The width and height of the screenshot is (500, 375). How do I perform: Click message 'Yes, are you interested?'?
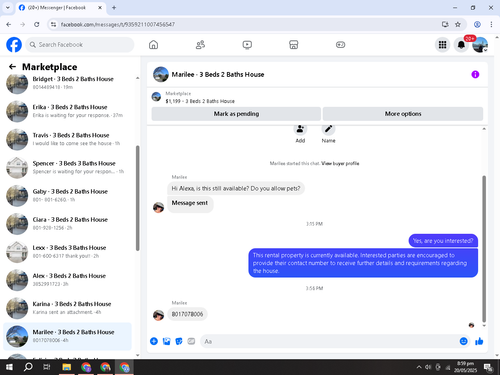coord(443,241)
